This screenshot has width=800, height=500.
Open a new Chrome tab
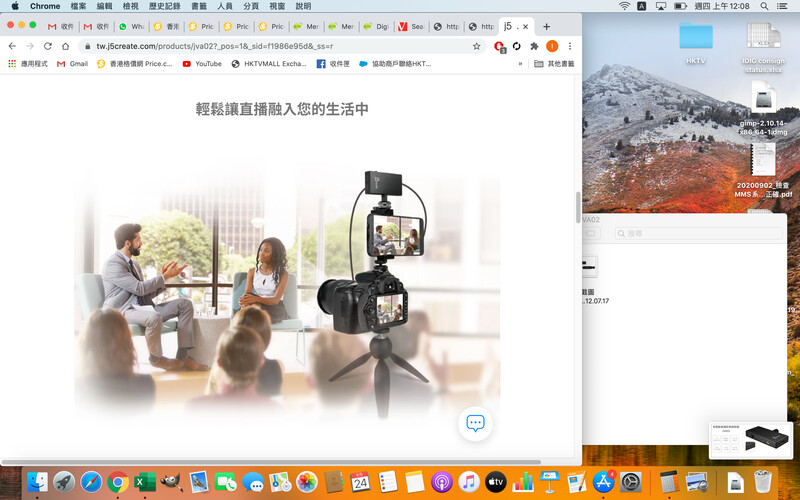[546, 26]
